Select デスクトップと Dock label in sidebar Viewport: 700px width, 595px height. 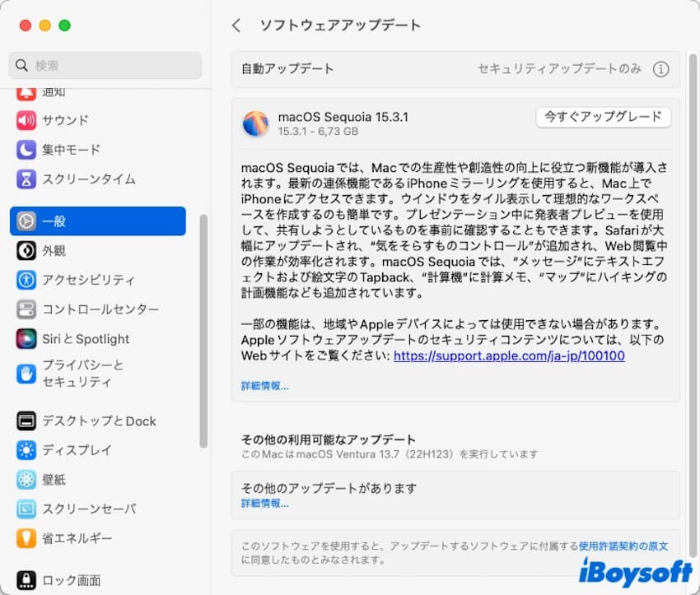(99, 421)
